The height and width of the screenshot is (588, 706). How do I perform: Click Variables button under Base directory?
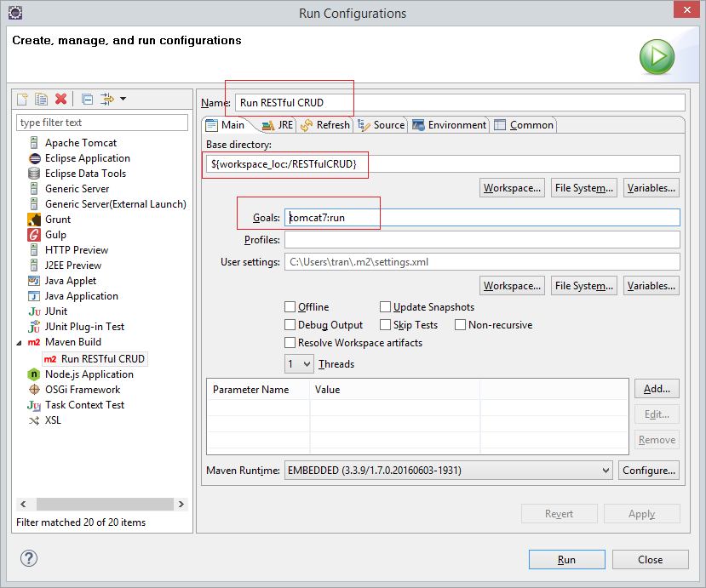[651, 187]
